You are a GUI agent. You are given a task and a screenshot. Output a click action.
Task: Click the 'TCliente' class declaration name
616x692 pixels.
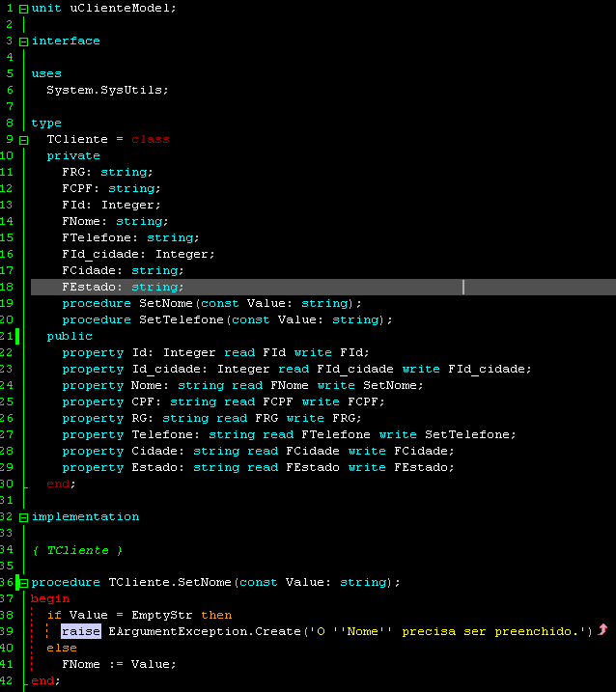pyautogui.click(x=77, y=139)
